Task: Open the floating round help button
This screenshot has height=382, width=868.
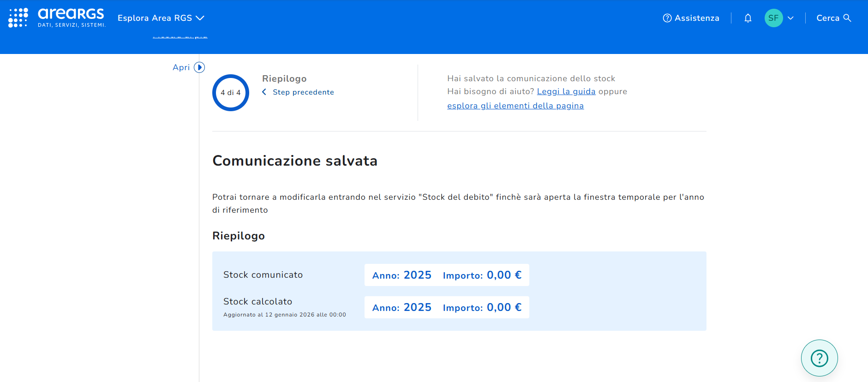Action: click(x=819, y=358)
